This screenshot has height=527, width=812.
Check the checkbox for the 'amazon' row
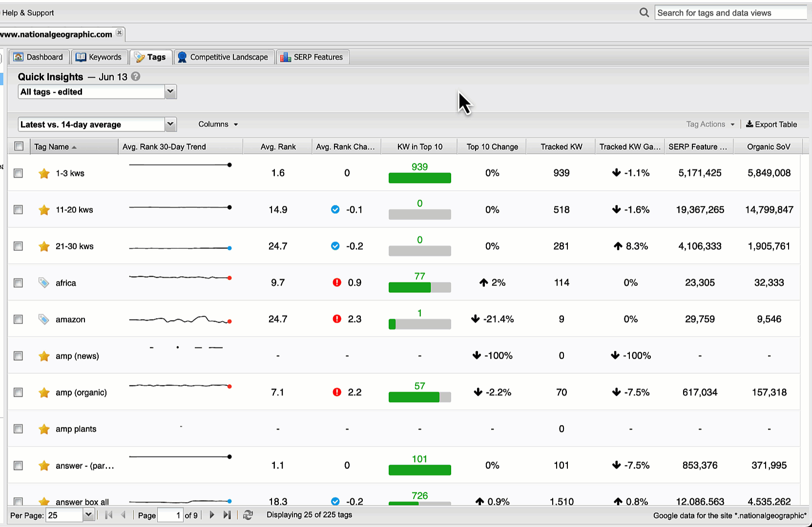pyautogui.click(x=18, y=319)
